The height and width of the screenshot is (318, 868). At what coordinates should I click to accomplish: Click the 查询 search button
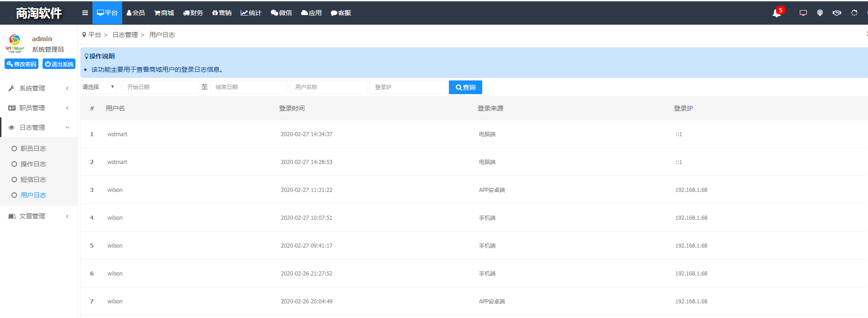pos(465,87)
